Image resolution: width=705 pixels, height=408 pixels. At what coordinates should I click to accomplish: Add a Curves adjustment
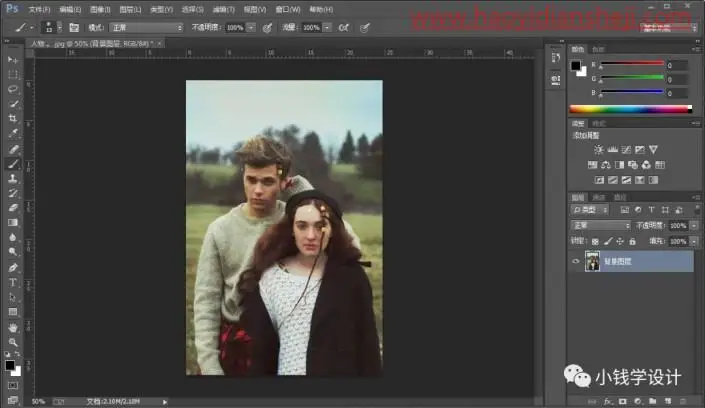[x=626, y=149]
